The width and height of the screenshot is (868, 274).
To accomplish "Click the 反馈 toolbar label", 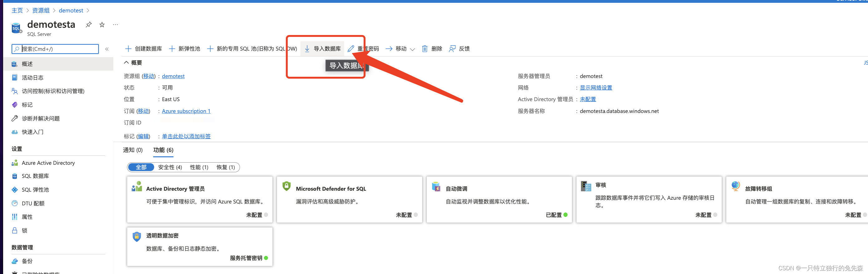I will coord(464,49).
